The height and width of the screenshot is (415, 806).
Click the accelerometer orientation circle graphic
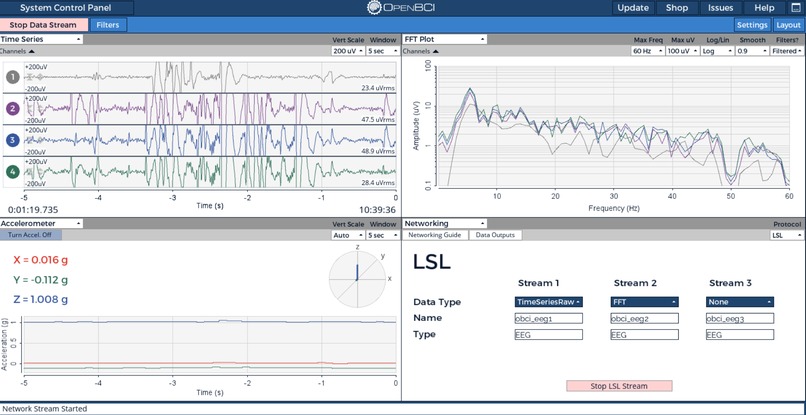(x=357, y=279)
